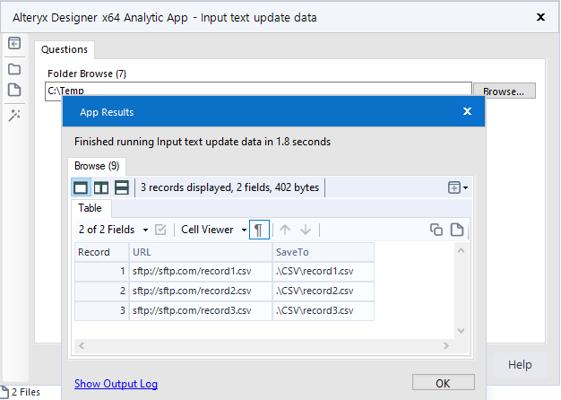This screenshot has height=400, width=561.
Task: Toggle the show whitespace pilcrow button
Action: click(259, 230)
